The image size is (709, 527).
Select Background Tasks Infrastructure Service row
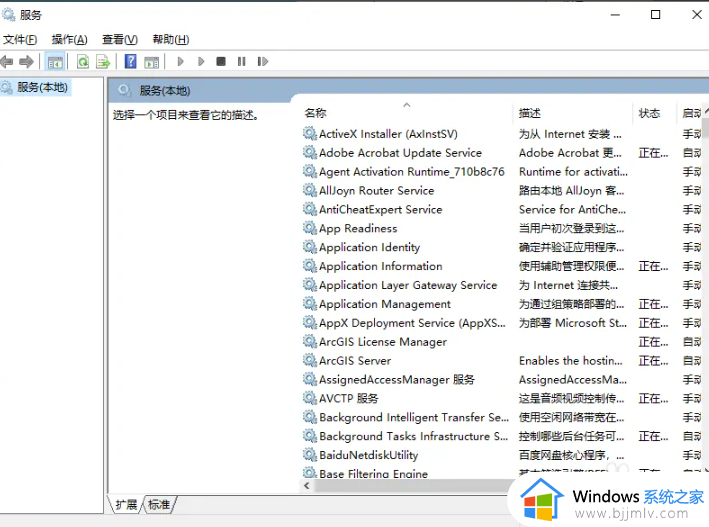(501, 436)
